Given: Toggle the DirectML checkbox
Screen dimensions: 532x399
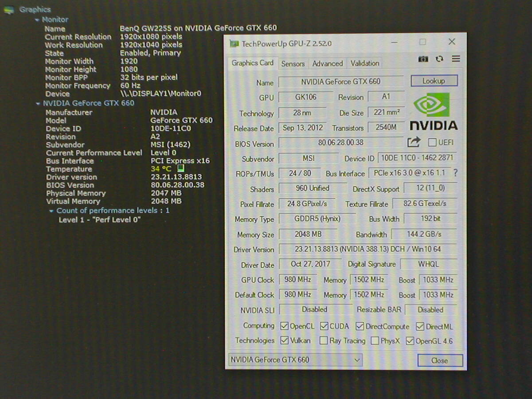Looking at the screenshot, I should coord(420,327).
